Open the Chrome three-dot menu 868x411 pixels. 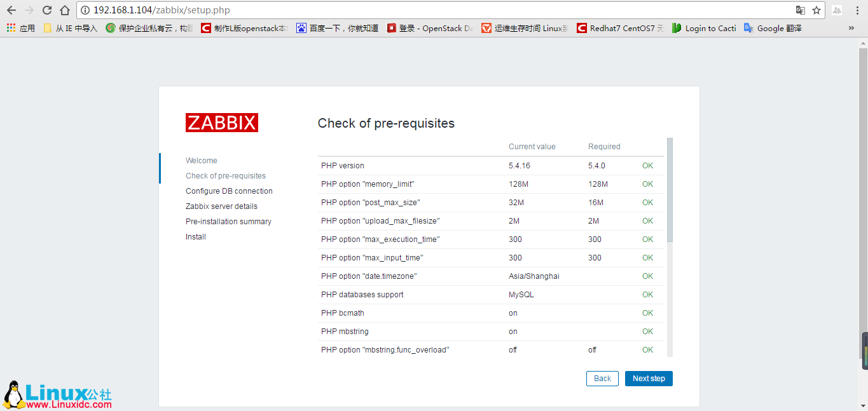click(x=858, y=10)
